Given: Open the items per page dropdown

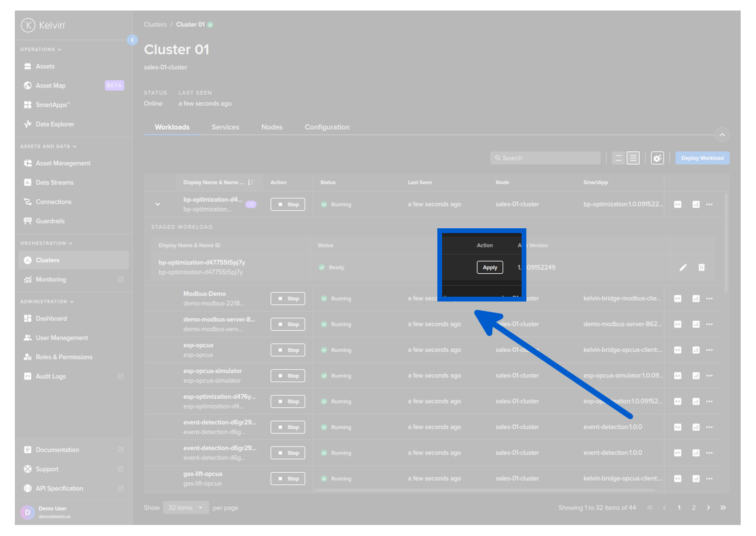Looking at the screenshot, I should click(186, 508).
